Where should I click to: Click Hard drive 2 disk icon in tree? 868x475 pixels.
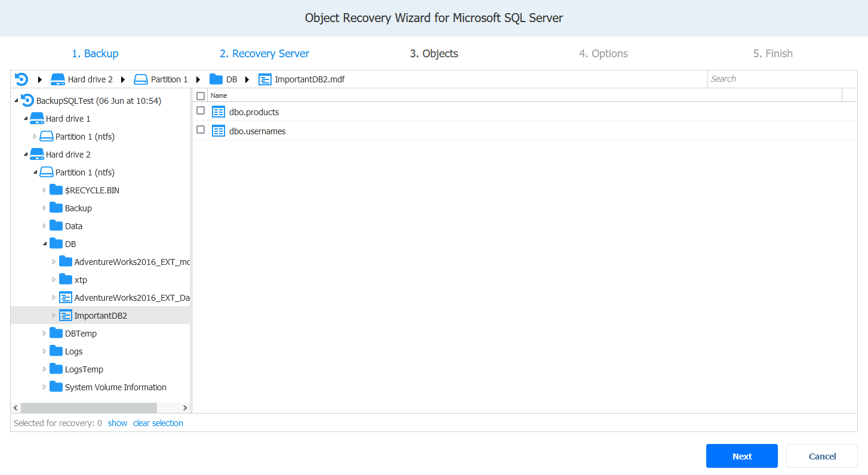click(x=37, y=154)
